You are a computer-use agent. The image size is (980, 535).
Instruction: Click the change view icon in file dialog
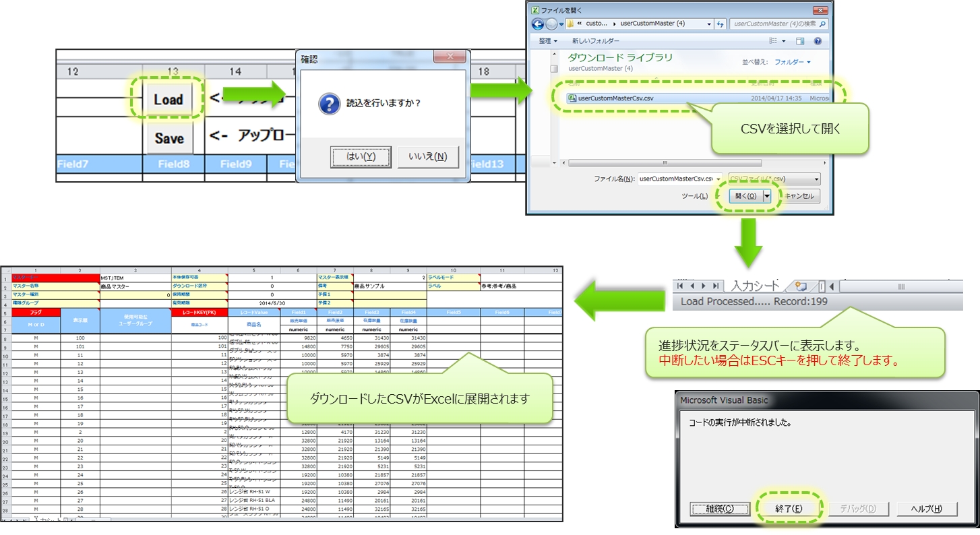(x=774, y=41)
